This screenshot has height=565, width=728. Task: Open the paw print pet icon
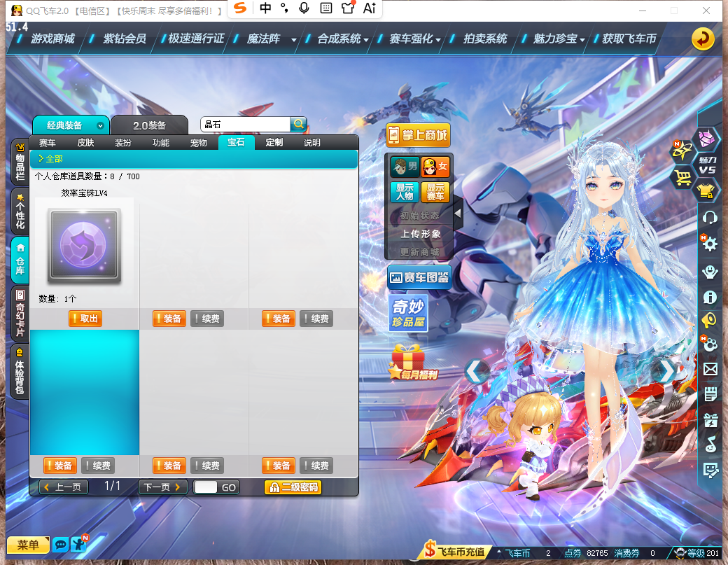[710, 344]
